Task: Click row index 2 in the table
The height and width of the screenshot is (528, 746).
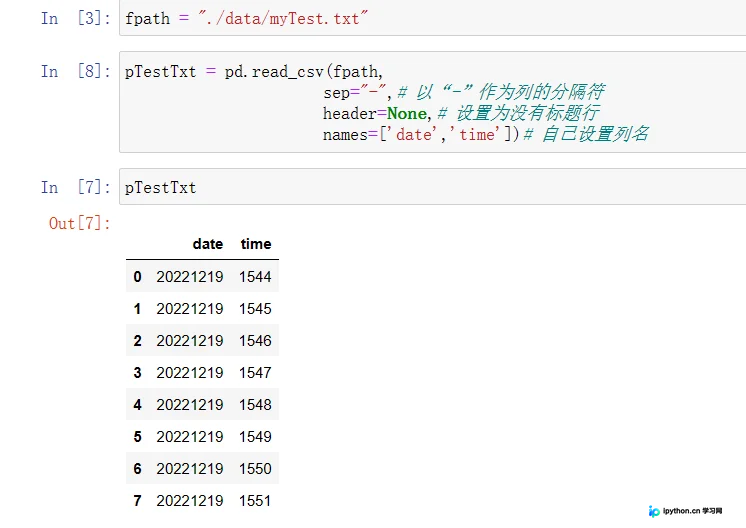Action: click(137, 341)
